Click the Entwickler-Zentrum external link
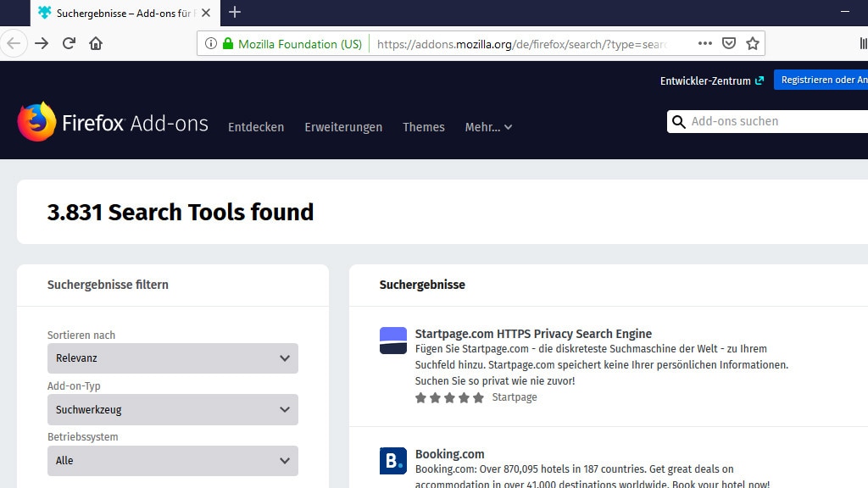The width and height of the screenshot is (868, 488). tap(712, 80)
